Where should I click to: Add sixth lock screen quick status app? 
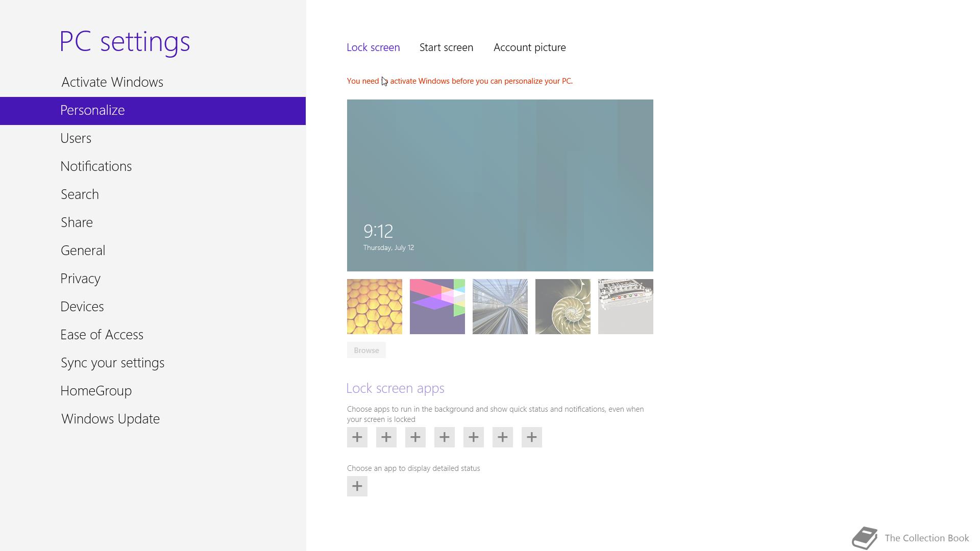click(503, 437)
